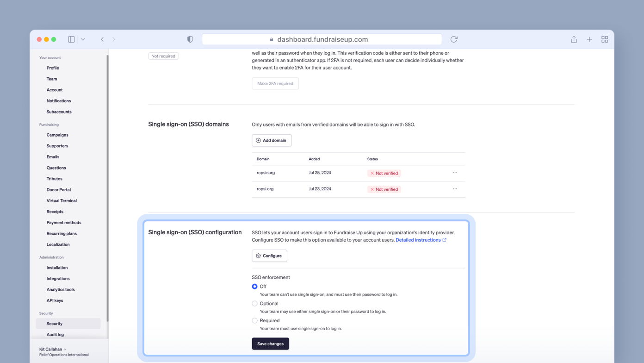Select the Required SSO enforcement option
Screen dimensions: 644x363
pyautogui.click(x=254, y=320)
